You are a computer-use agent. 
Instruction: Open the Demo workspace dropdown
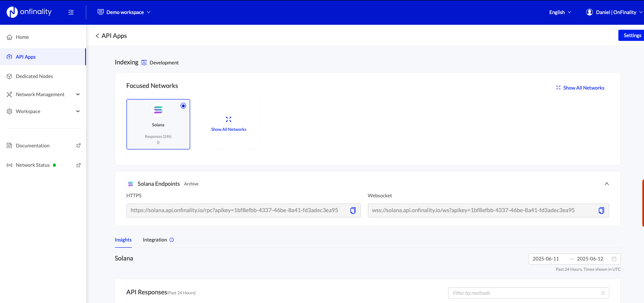tap(124, 12)
